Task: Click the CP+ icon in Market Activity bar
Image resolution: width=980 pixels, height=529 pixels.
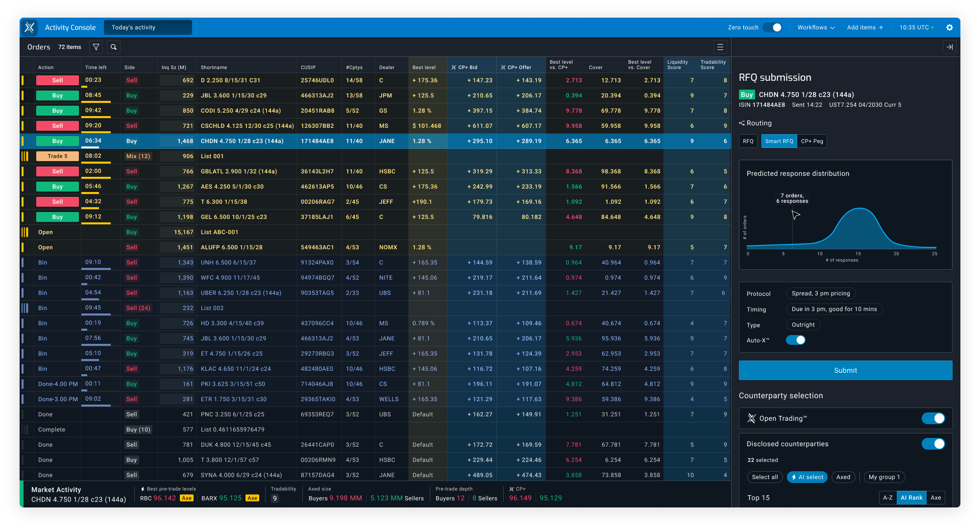Action: (x=512, y=489)
